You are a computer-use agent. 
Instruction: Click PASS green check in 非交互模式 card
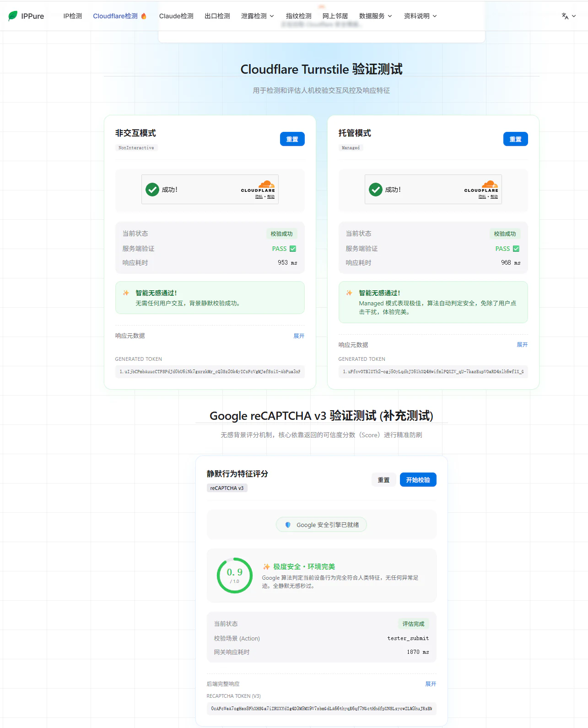pos(293,249)
